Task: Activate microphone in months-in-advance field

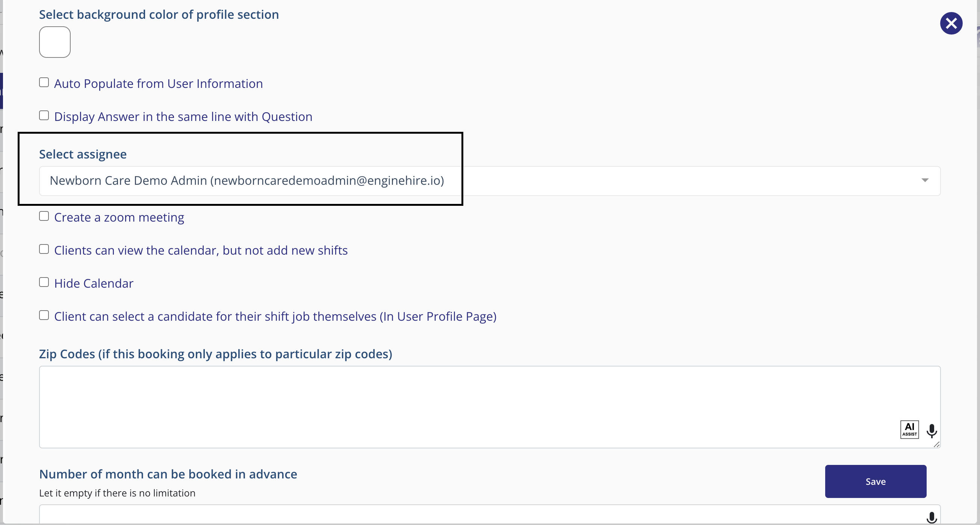Action: (932, 517)
